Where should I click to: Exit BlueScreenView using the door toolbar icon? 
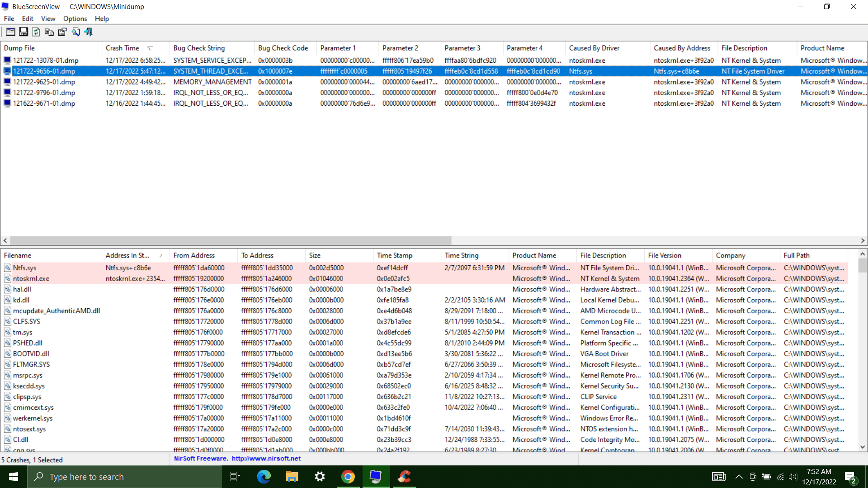(88, 32)
